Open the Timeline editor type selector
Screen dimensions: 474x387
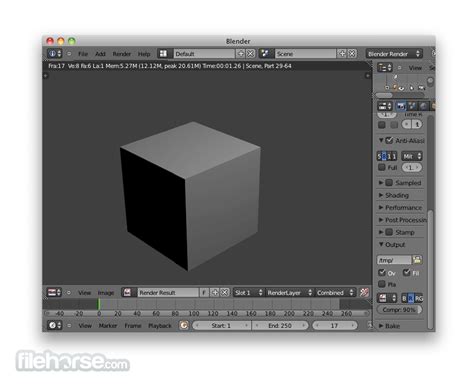pyautogui.click(x=54, y=325)
